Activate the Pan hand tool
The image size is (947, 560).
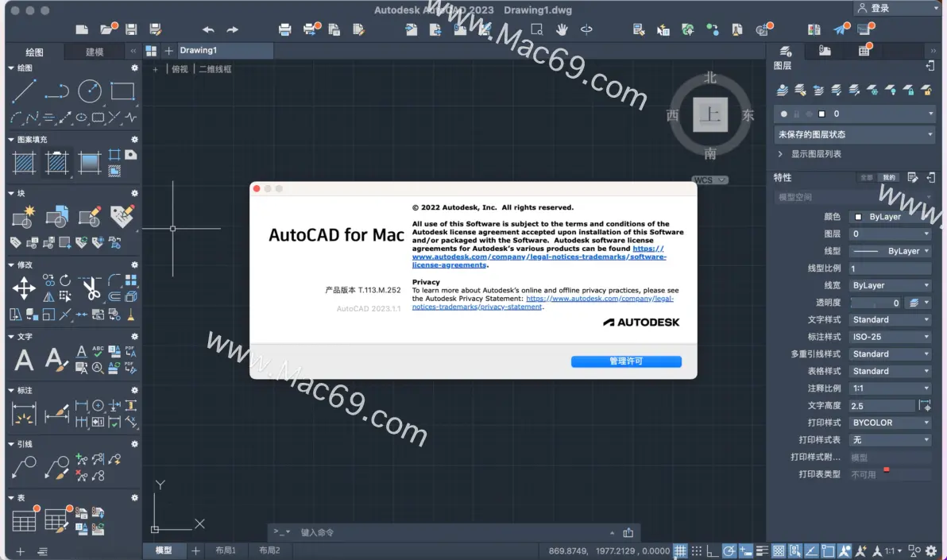(x=562, y=29)
